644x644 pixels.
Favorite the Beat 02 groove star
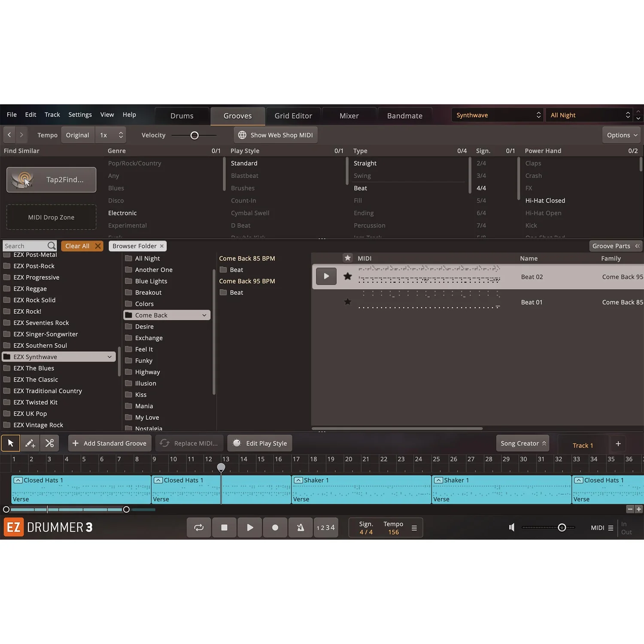(x=348, y=276)
